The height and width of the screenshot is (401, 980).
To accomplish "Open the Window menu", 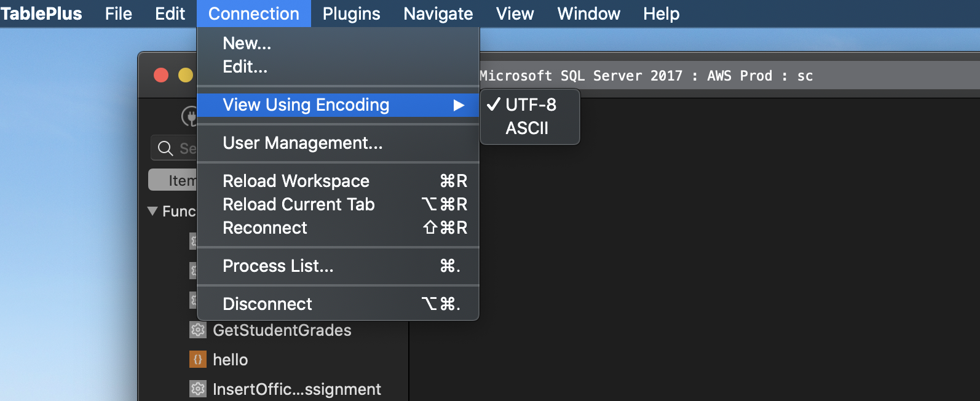I will click(588, 14).
